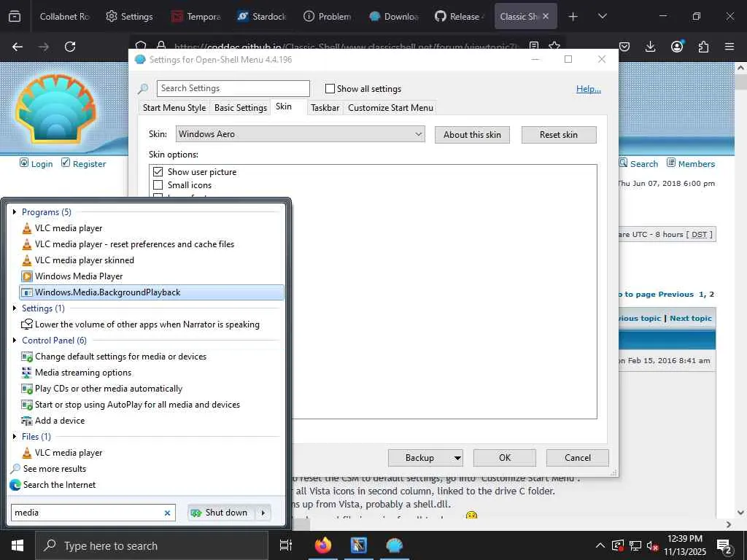
Task: Open the Help link
Action: tap(589, 88)
